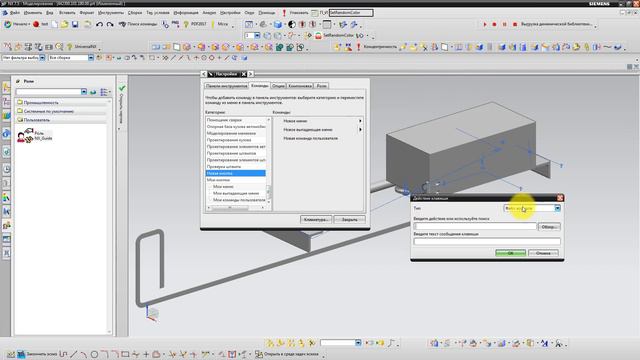Open the Формат menu

(x=87, y=13)
